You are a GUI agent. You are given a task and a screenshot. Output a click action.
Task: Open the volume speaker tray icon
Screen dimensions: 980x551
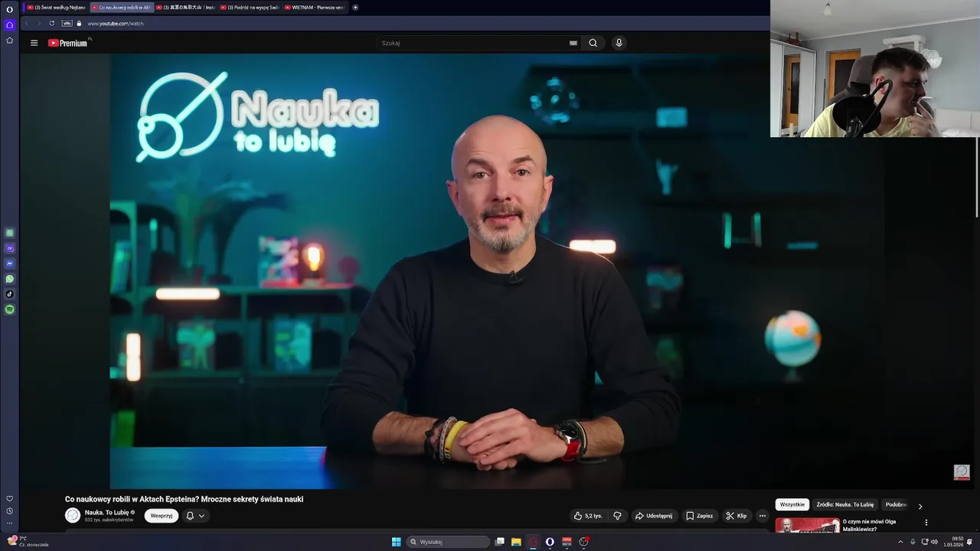tap(935, 542)
